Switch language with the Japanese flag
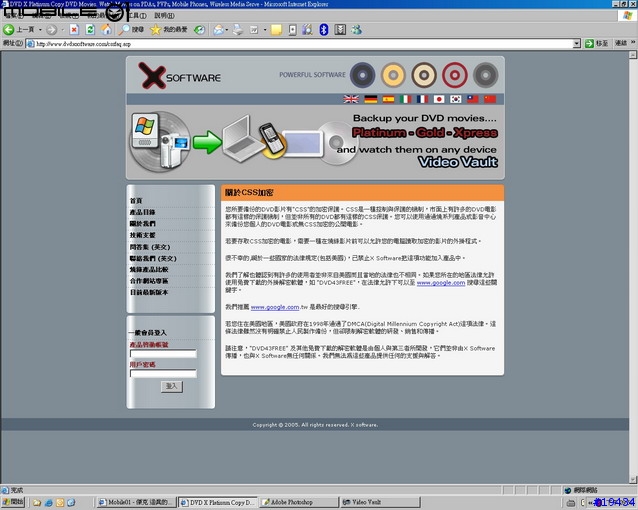638x510 pixels. click(x=439, y=99)
